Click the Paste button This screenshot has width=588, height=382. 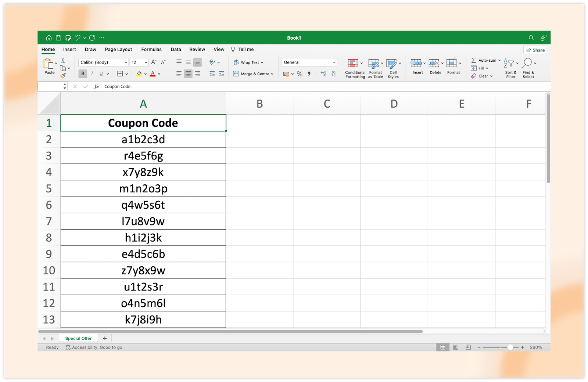tap(49, 66)
